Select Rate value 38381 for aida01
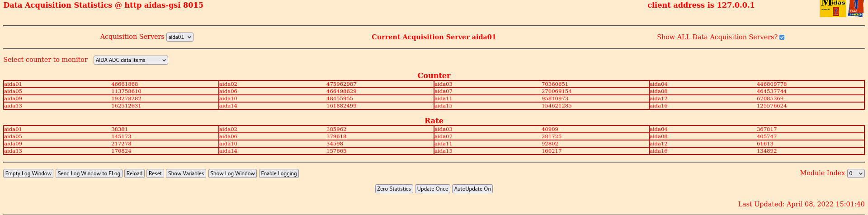Screen dimensions: 868x215 119,129
